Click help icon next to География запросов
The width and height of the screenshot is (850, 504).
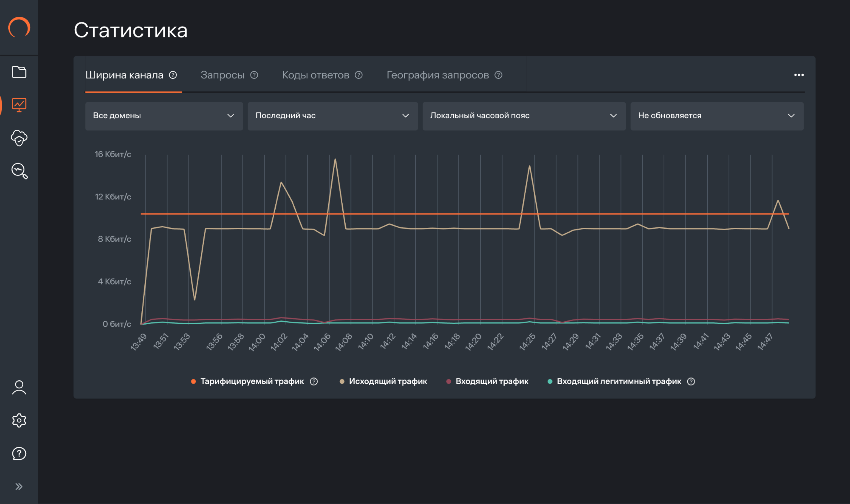pos(498,75)
